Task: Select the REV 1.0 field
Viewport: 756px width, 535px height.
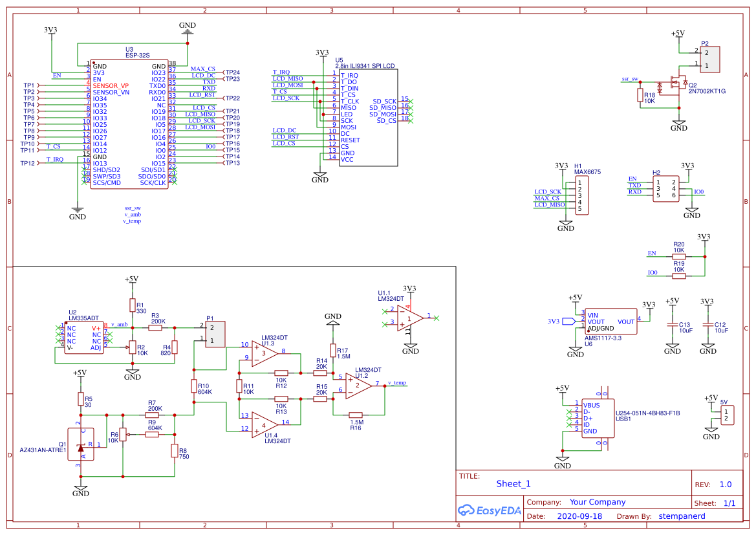Action: click(725, 483)
